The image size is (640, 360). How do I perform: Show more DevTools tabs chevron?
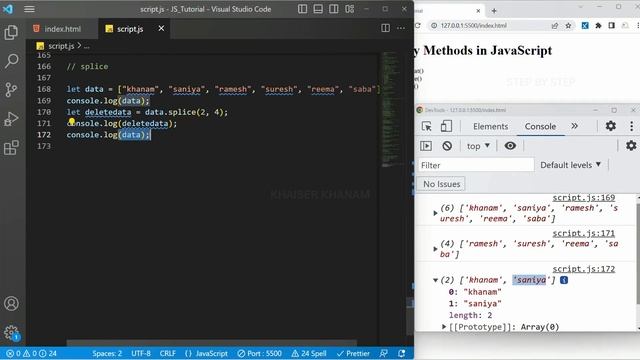tap(575, 126)
